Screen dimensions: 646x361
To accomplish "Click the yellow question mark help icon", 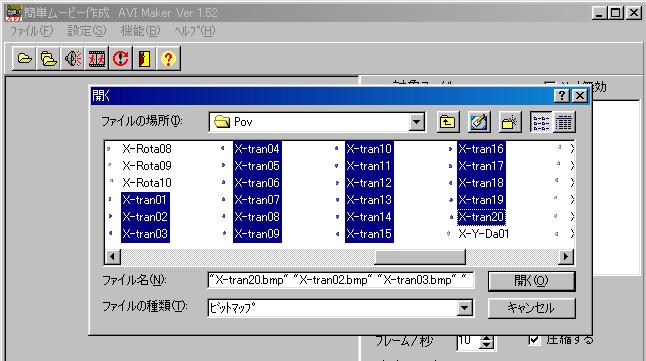I will (x=168, y=59).
